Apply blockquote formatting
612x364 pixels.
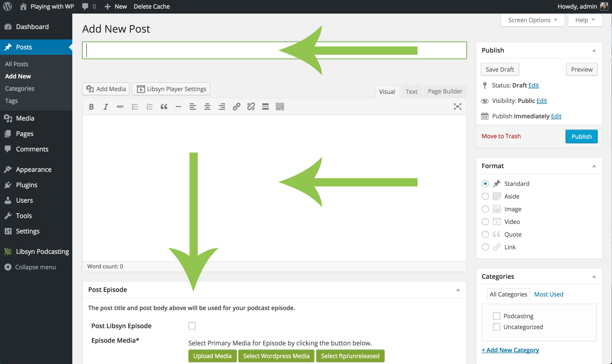164,107
